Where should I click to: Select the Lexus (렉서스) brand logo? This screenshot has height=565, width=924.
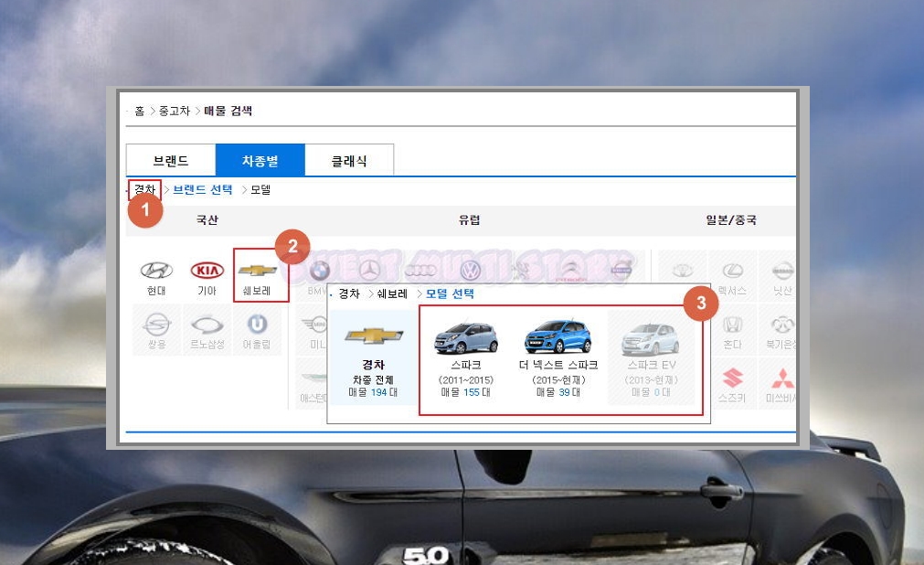click(732, 271)
